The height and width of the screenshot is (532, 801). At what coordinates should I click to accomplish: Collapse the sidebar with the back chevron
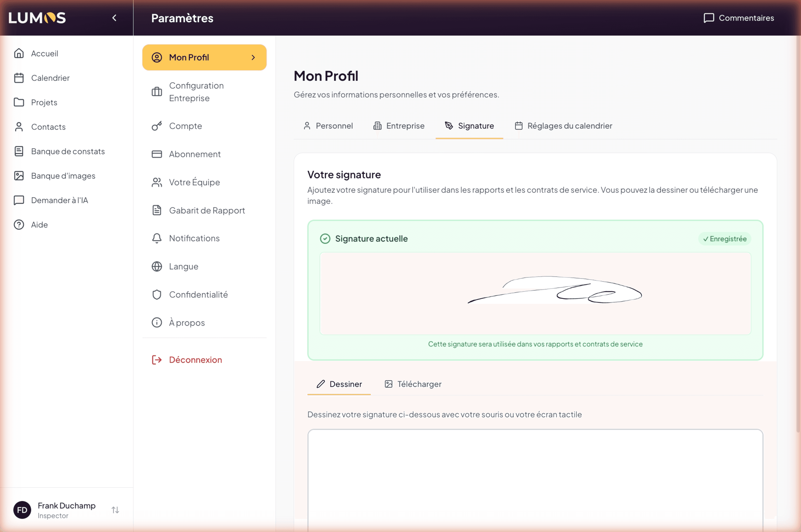pyautogui.click(x=114, y=18)
